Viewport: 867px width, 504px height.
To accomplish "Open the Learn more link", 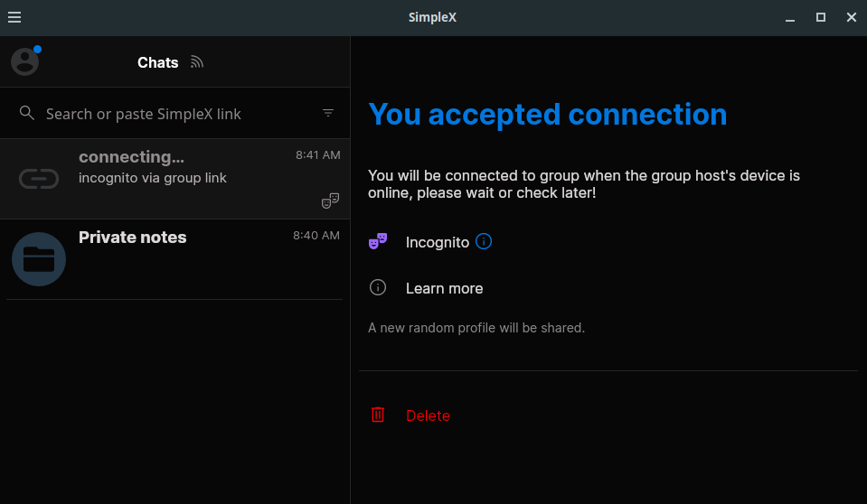I will coord(444,288).
